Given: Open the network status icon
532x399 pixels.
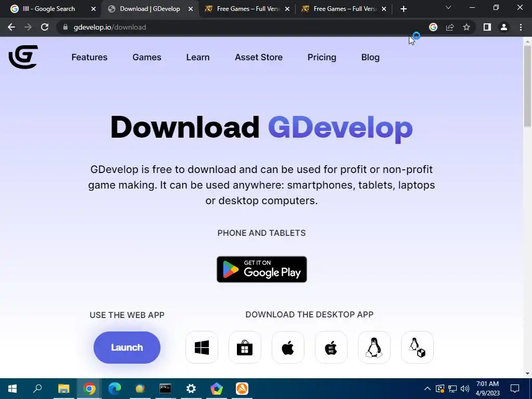Looking at the screenshot, I should [453, 389].
